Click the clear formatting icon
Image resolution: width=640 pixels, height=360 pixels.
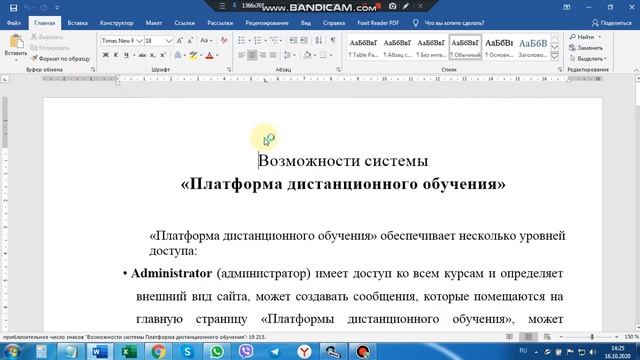coord(224,41)
